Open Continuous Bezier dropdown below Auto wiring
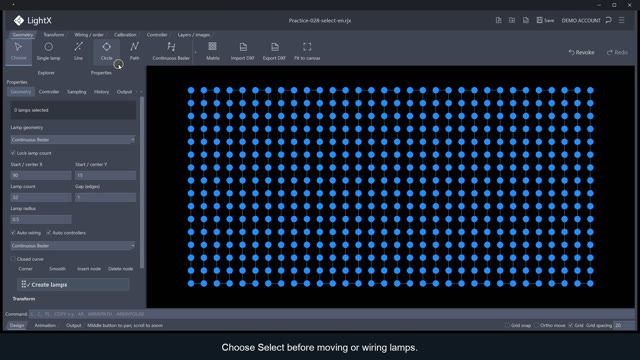640x360 pixels. point(73,246)
